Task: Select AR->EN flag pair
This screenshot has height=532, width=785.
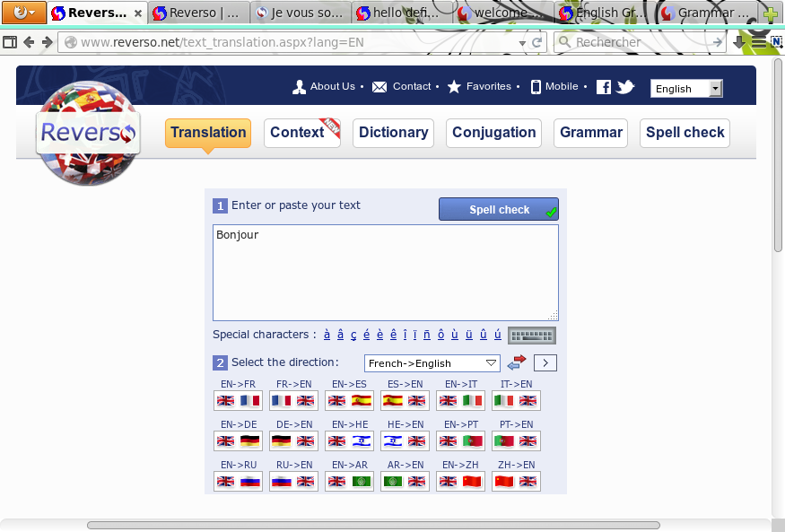Action: [405, 482]
